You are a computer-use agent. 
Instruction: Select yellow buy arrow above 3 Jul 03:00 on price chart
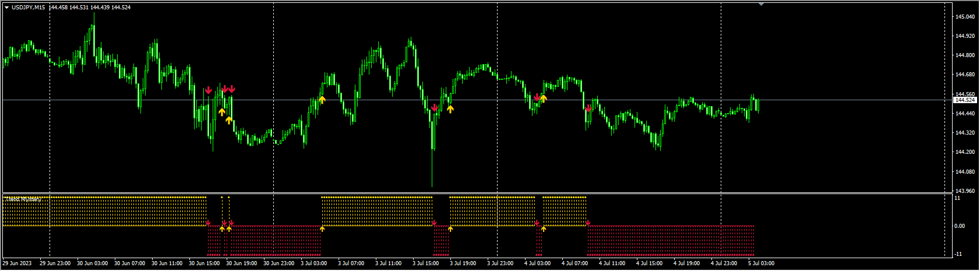point(322,100)
